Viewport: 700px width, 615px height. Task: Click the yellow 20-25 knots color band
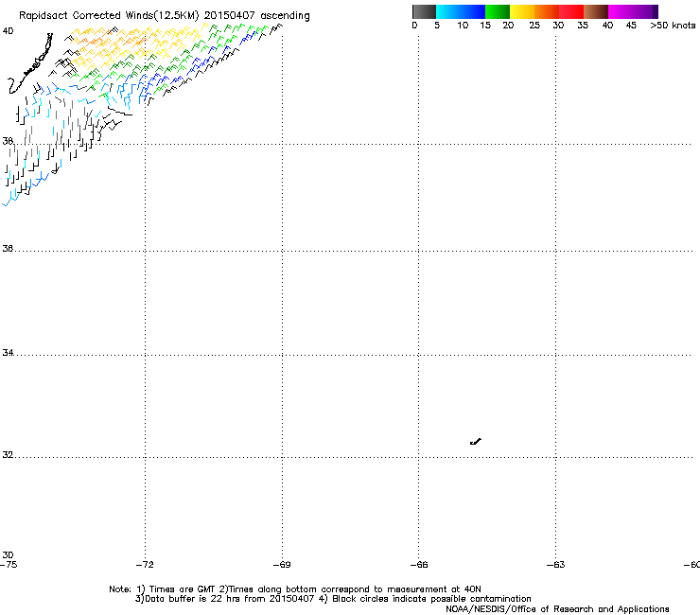pos(522,11)
